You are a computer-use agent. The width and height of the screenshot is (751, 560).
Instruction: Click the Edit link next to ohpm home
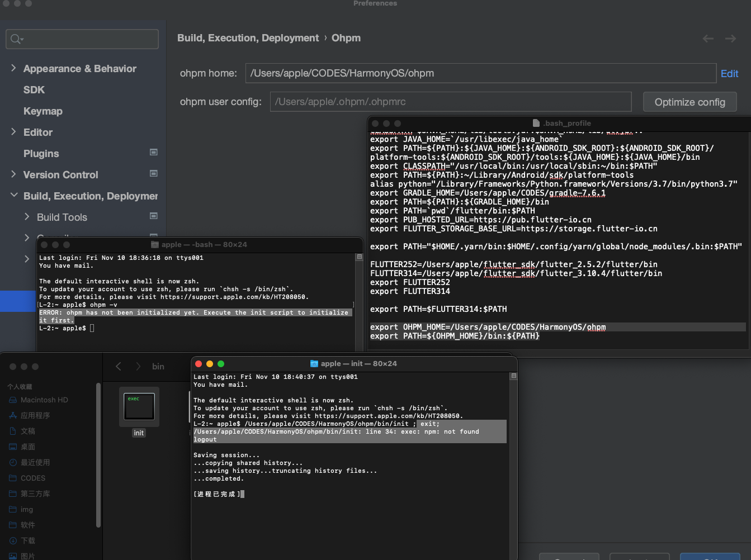point(729,74)
